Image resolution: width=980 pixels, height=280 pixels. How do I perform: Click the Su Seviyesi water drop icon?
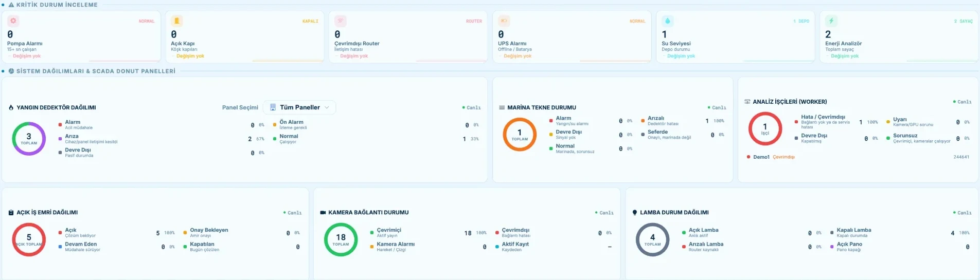668,21
